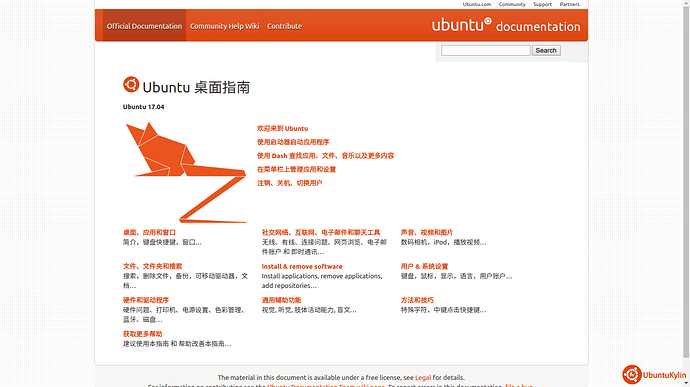
Task: Open the Support top link
Action: (x=542, y=4)
